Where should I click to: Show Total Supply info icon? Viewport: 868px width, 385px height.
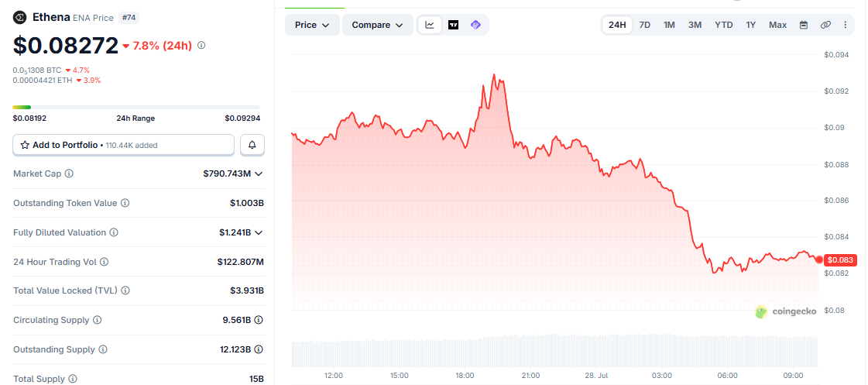point(73,380)
